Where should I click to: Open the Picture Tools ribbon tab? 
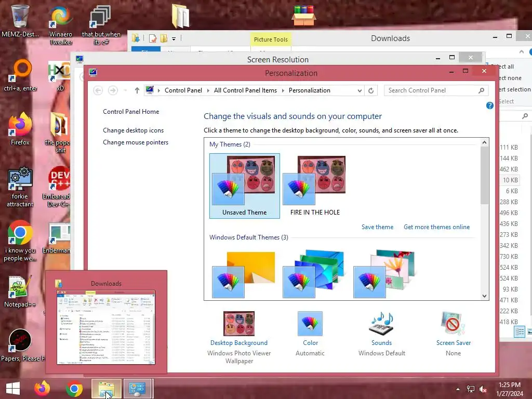[x=271, y=39]
